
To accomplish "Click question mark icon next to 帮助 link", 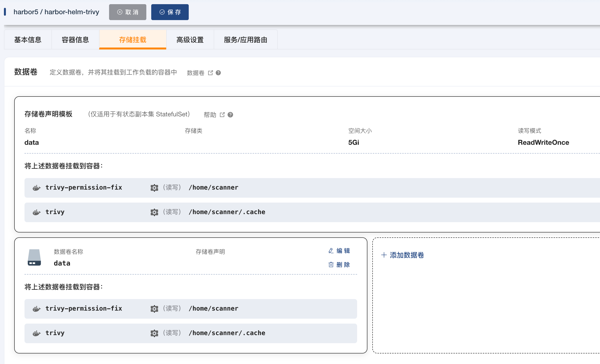I will click(230, 115).
